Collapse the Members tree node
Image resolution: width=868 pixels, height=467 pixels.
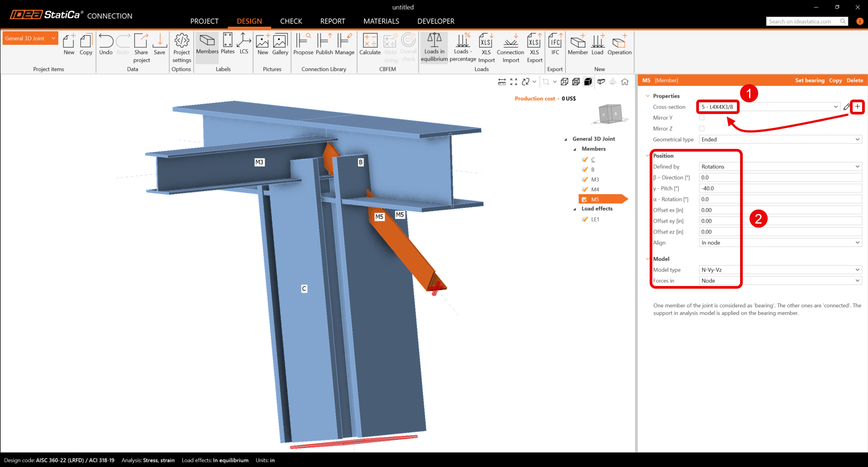click(575, 149)
